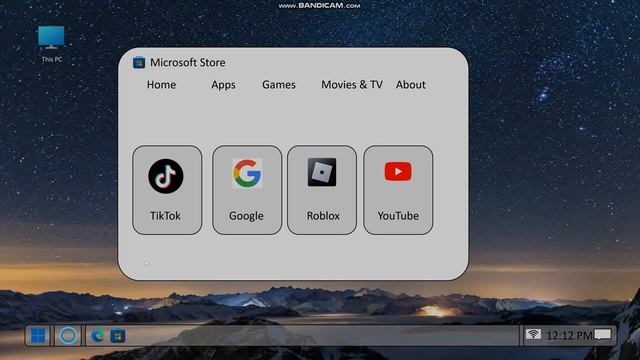Click the Microsoft Store title text

coord(188,62)
